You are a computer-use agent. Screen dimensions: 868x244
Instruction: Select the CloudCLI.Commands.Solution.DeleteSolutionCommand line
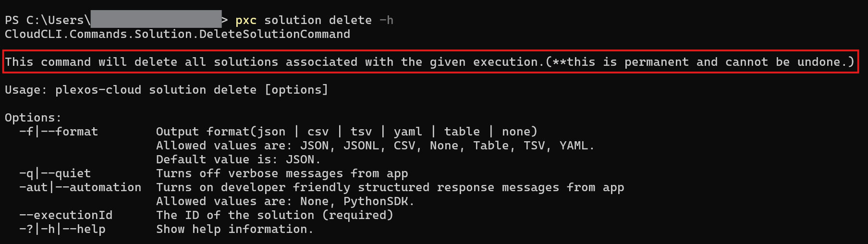coord(177,34)
